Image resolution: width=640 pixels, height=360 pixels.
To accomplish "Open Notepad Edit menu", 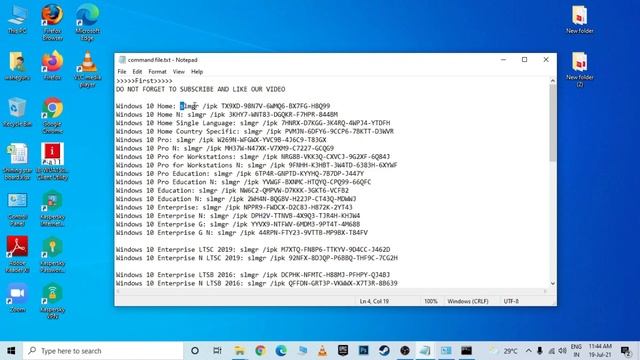I will [137, 71].
